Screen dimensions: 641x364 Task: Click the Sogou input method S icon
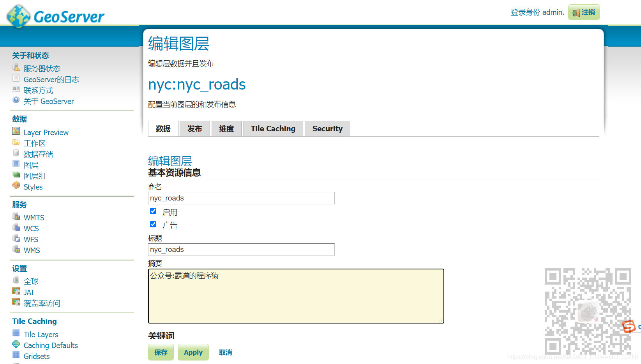(629, 326)
